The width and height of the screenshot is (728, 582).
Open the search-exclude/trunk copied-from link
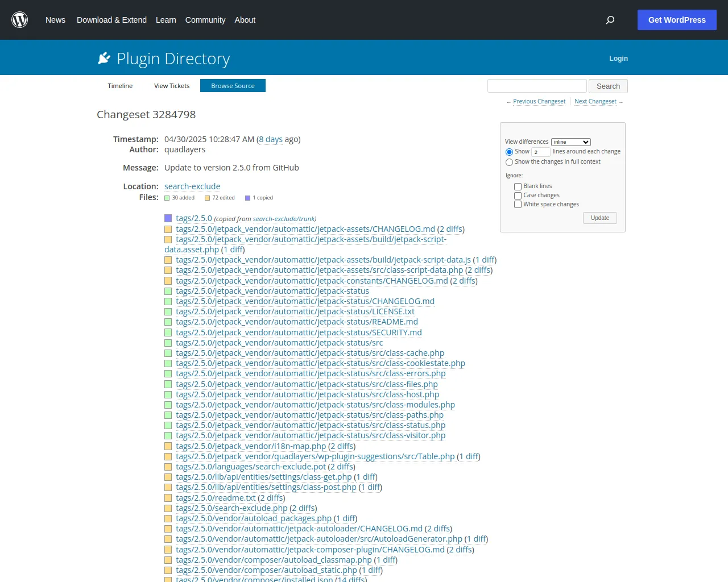tap(284, 219)
